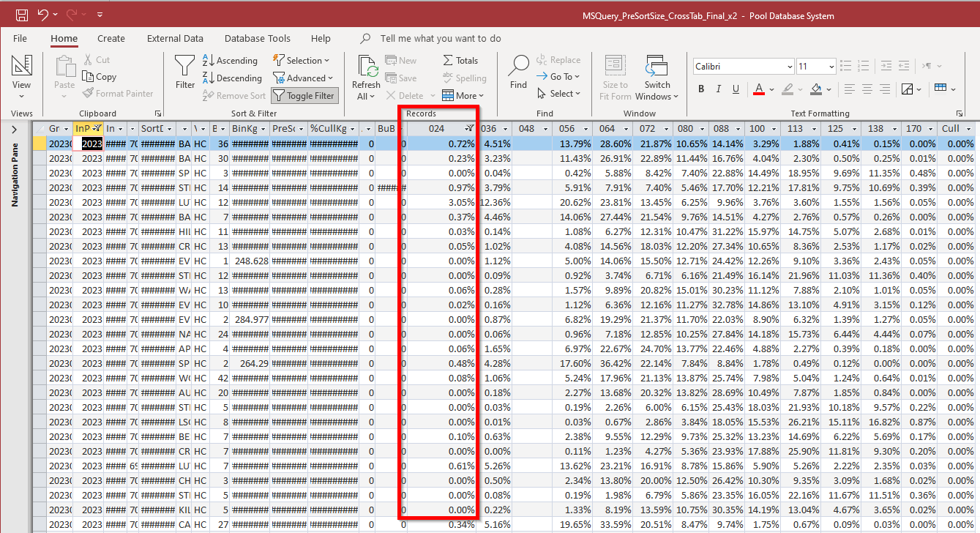Click the 024 cell showing 3.05%
This screenshot has height=533, width=980.
tap(442, 202)
